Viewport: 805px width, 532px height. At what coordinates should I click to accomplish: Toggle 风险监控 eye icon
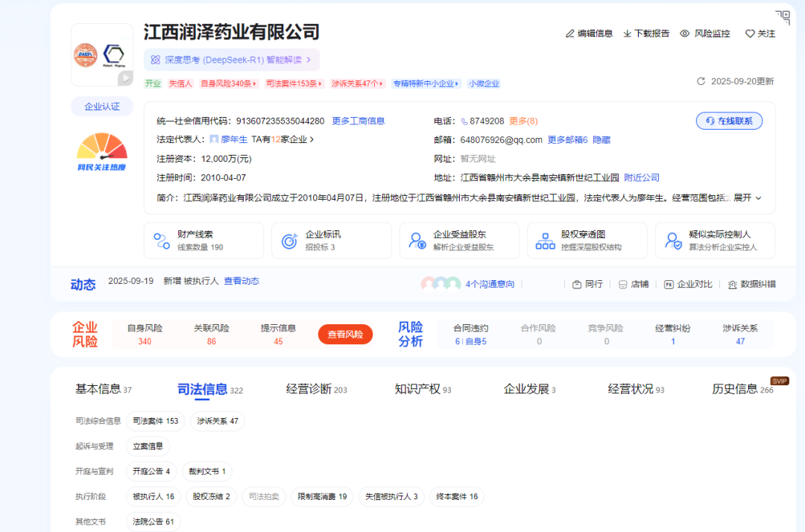685,34
